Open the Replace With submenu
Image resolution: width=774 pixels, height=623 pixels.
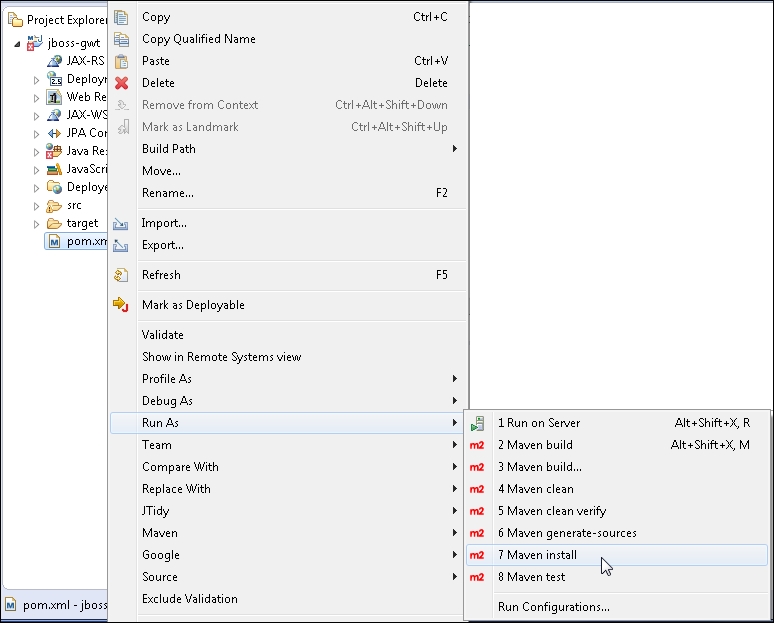pyautogui.click(x=288, y=489)
